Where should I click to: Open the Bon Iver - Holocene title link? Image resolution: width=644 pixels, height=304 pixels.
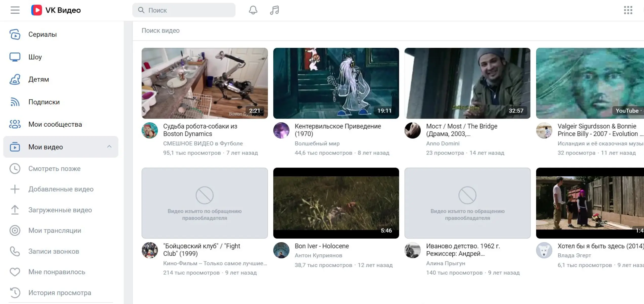click(x=321, y=246)
